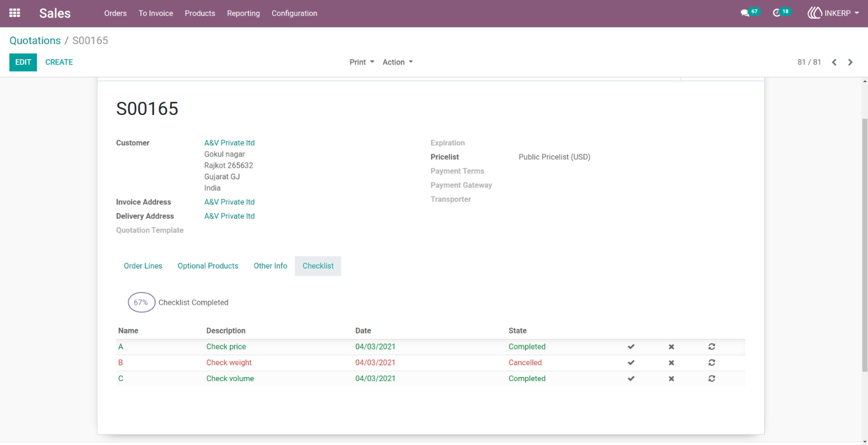
Task: Mark Check weight row completed checkmark
Action: coord(631,363)
